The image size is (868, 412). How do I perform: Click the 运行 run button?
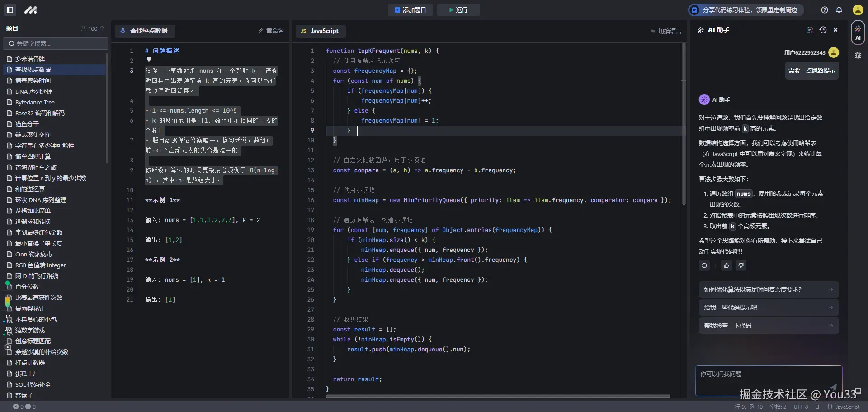[458, 10]
